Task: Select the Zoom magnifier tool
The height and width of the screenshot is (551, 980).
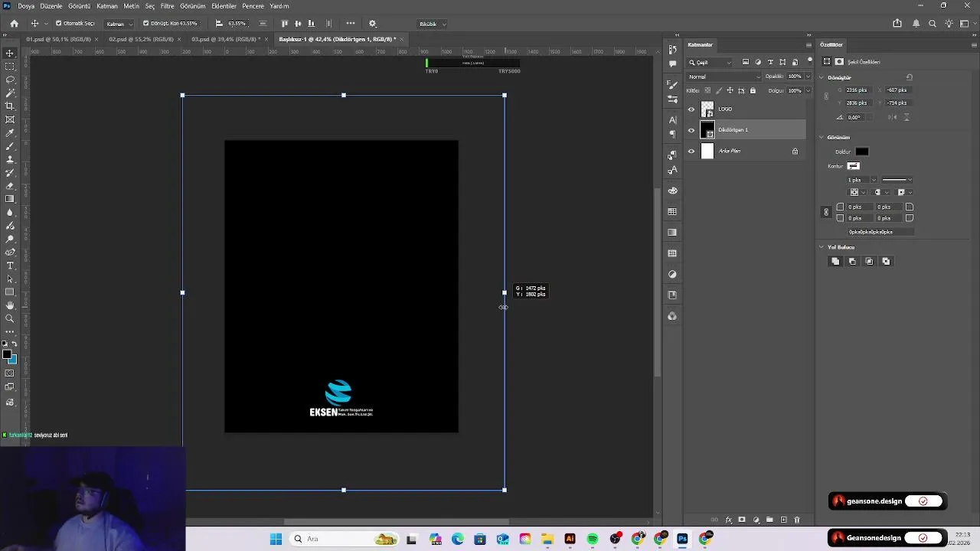Action: (10, 318)
